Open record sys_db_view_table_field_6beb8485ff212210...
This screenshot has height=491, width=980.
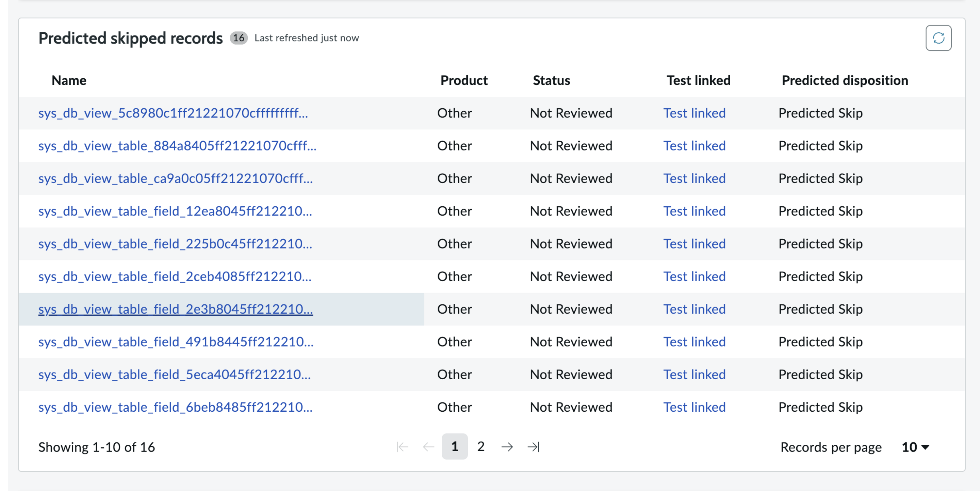click(175, 407)
